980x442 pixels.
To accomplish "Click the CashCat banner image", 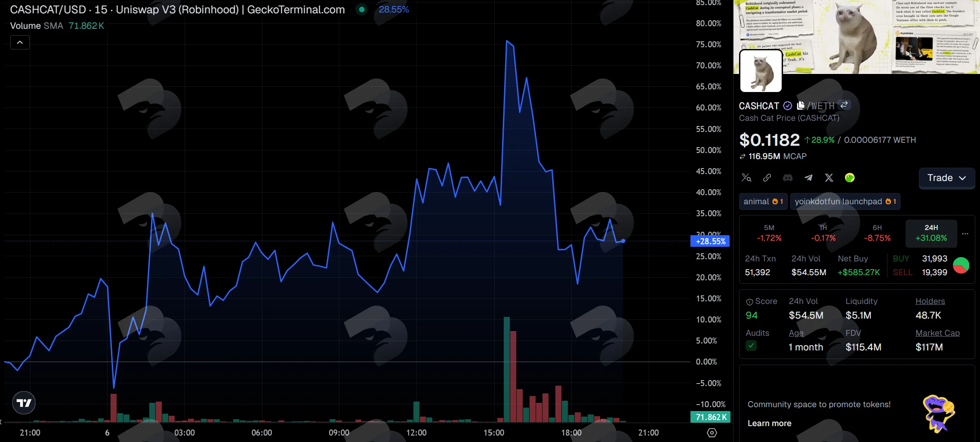I will tap(857, 37).
